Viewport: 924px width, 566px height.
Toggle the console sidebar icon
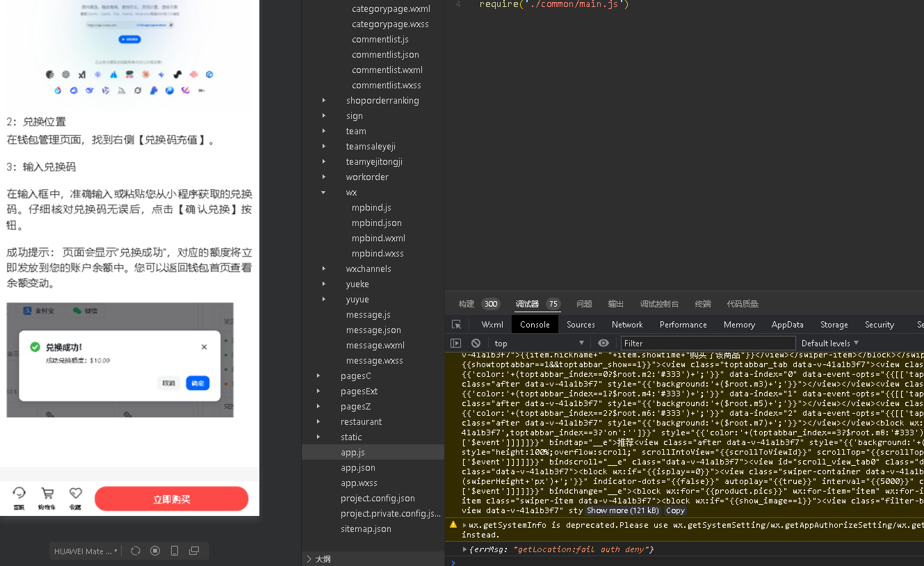point(456,343)
